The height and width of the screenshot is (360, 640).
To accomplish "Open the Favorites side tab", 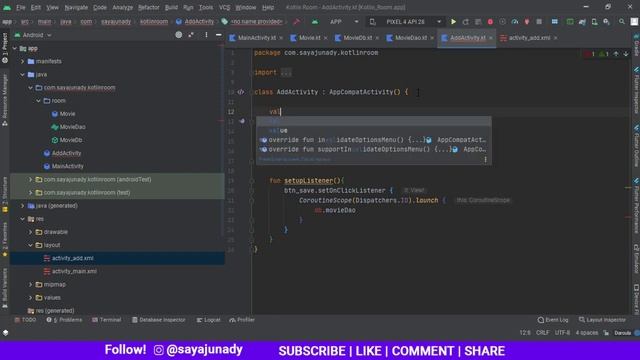I will (5, 240).
